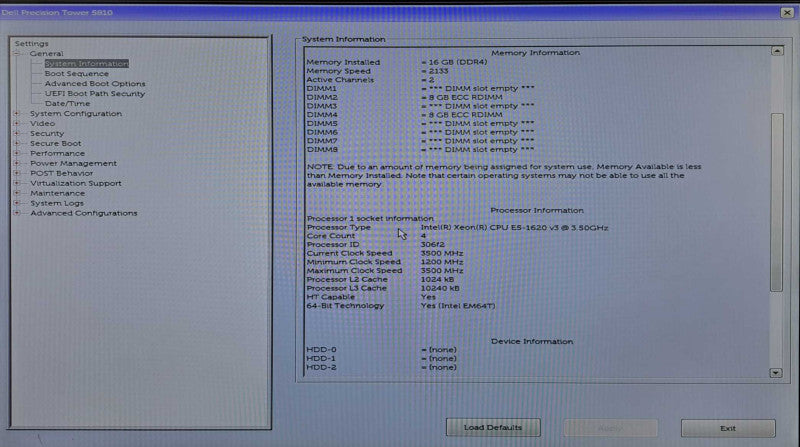The height and width of the screenshot is (447, 800).
Task: Expand the Advanced Configurations node
Action: [x=16, y=213]
